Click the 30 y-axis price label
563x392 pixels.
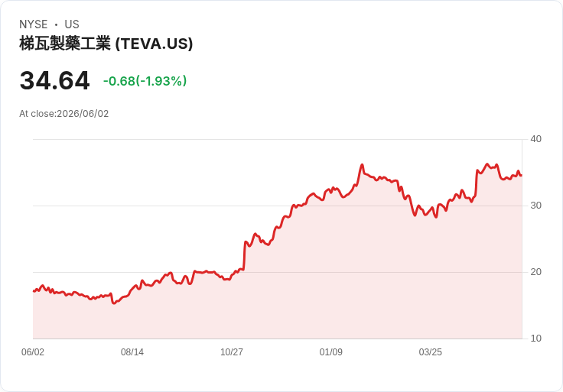[535, 206]
